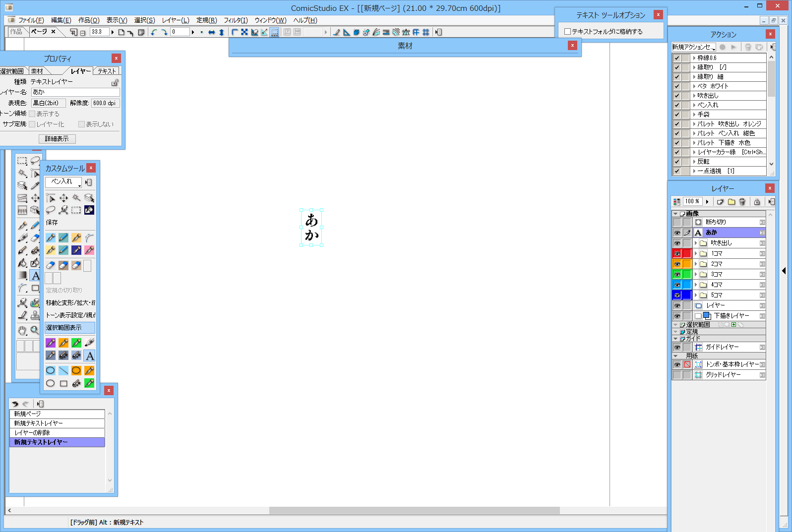Switch to the テキスト properties tab
The width and height of the screenshot is (792, 532).
[107, 71]
